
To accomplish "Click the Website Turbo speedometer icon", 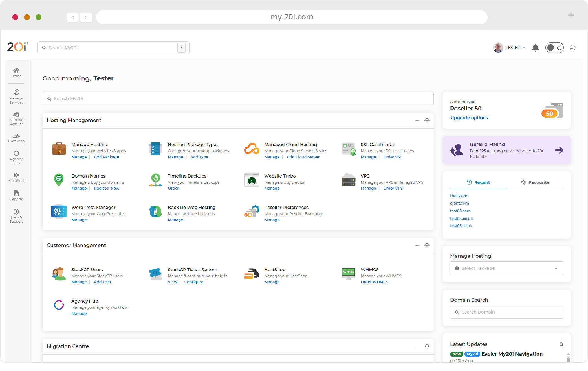I will coord(252,180).
